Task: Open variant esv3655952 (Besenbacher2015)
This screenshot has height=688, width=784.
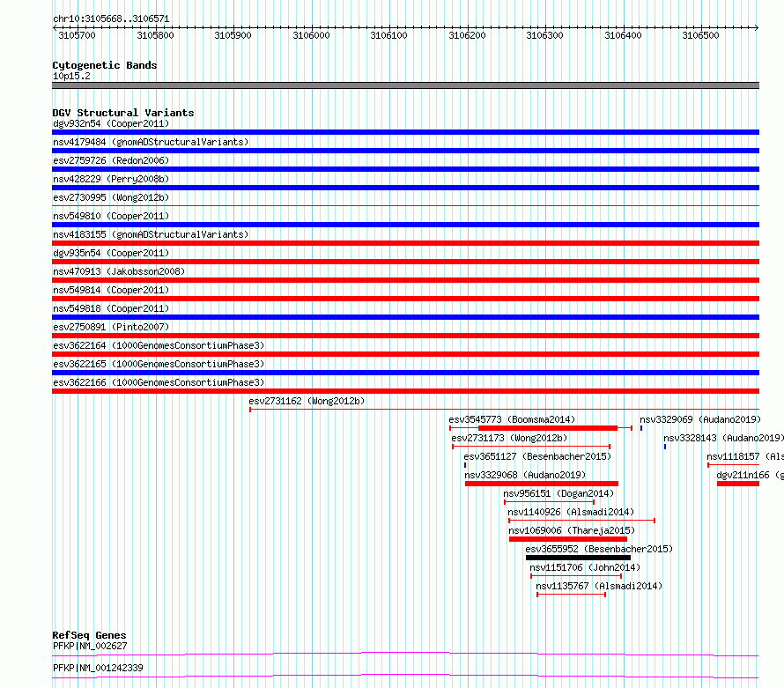Action: [599, 549]
